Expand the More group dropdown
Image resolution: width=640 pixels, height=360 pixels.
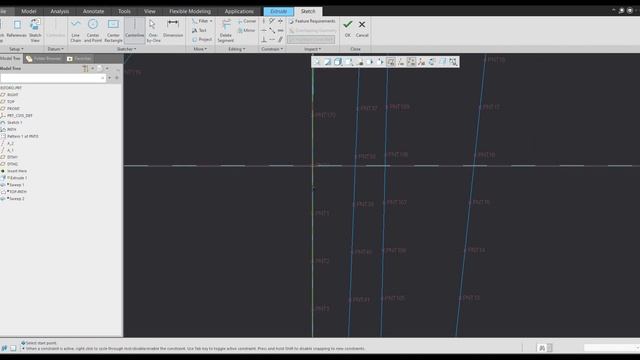pyautogui.click(x=200, y=49)
